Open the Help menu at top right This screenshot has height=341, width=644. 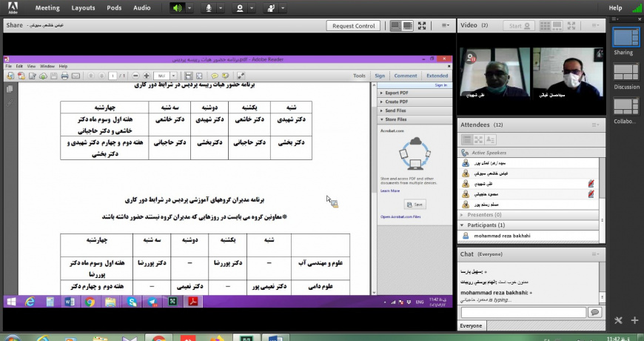(x=615, y=8)
